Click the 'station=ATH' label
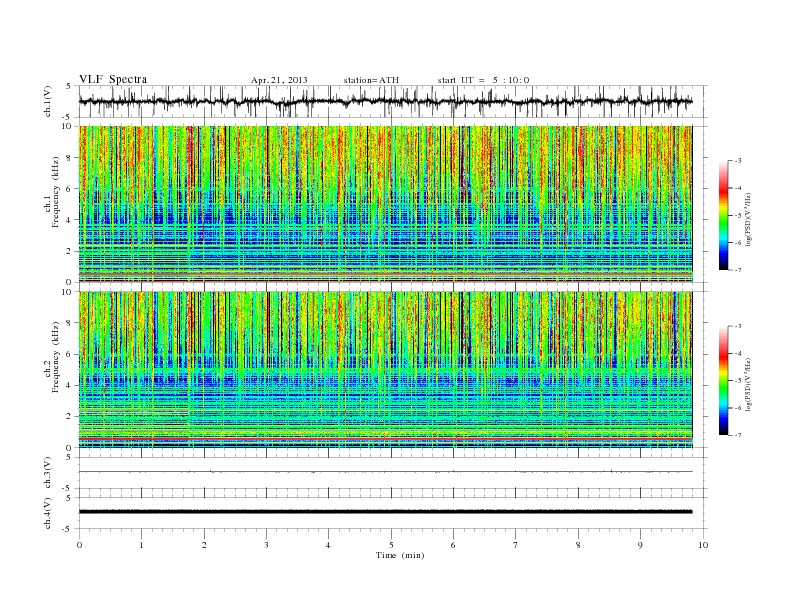The width and height of the screenshot is (792, 612). (x=371, y=80)
